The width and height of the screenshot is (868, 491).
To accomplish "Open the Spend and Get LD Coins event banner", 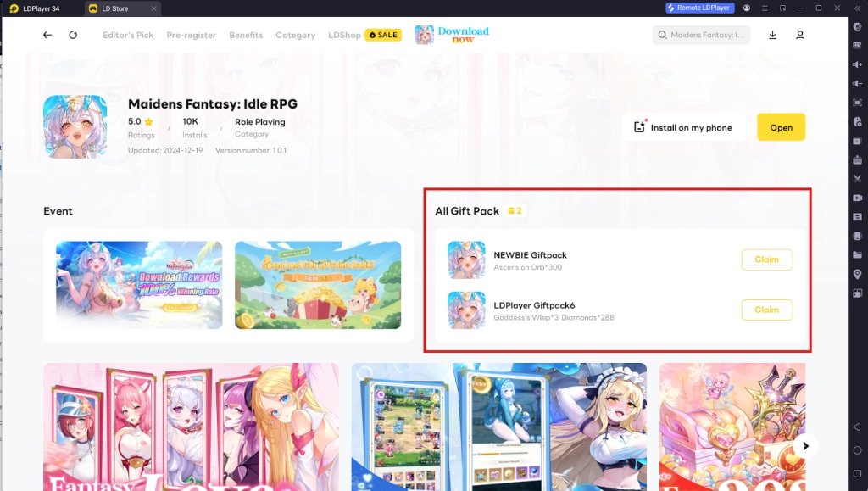I will pyautogui.click(x=318, y=285).
